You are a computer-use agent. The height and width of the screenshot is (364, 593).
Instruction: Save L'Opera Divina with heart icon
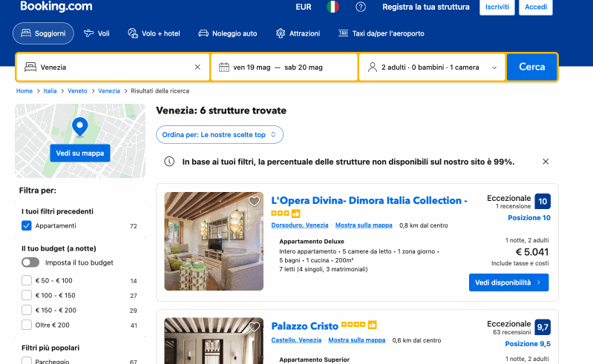254,202
